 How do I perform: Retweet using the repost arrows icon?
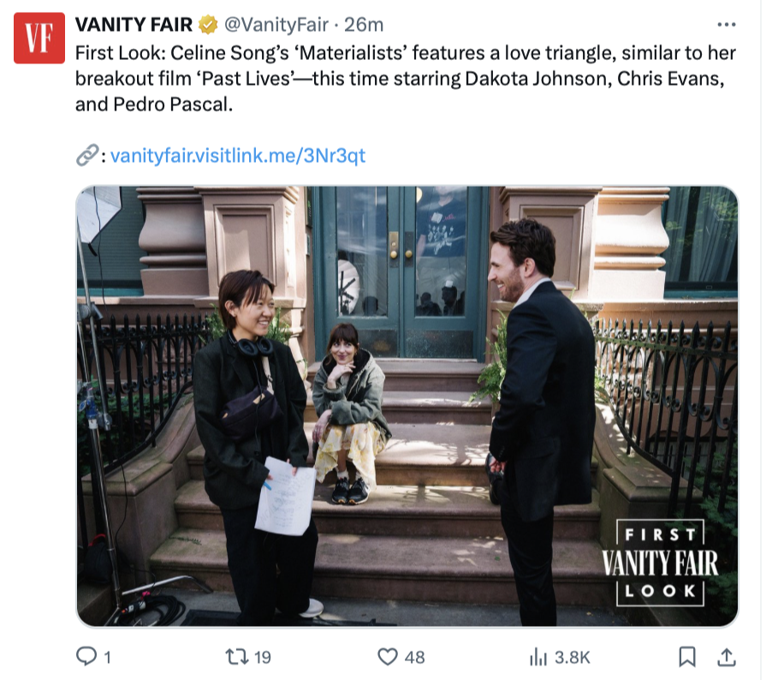(x=237, y=657)
